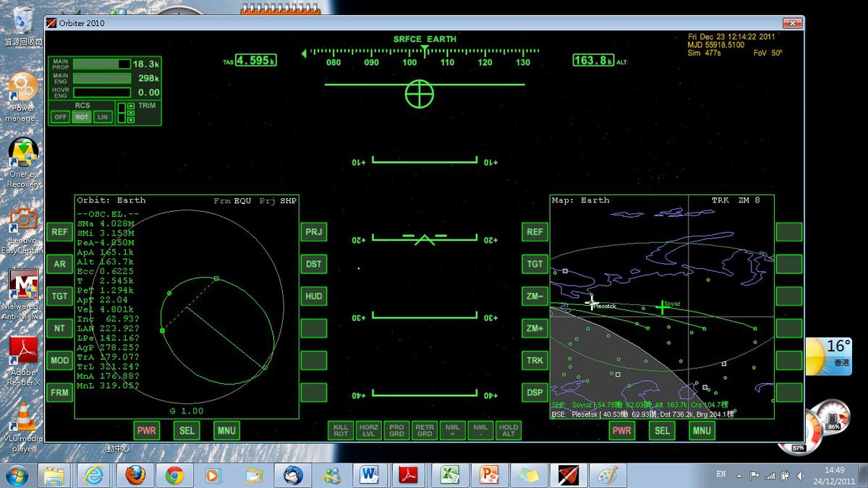Click TGT on the left Orbit MFD

pyautogui.click(x=59, y=296)
